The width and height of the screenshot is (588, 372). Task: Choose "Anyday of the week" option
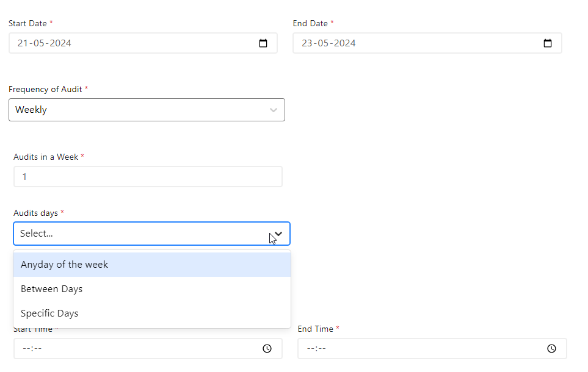pyautogui.click(x=64, y=265)
